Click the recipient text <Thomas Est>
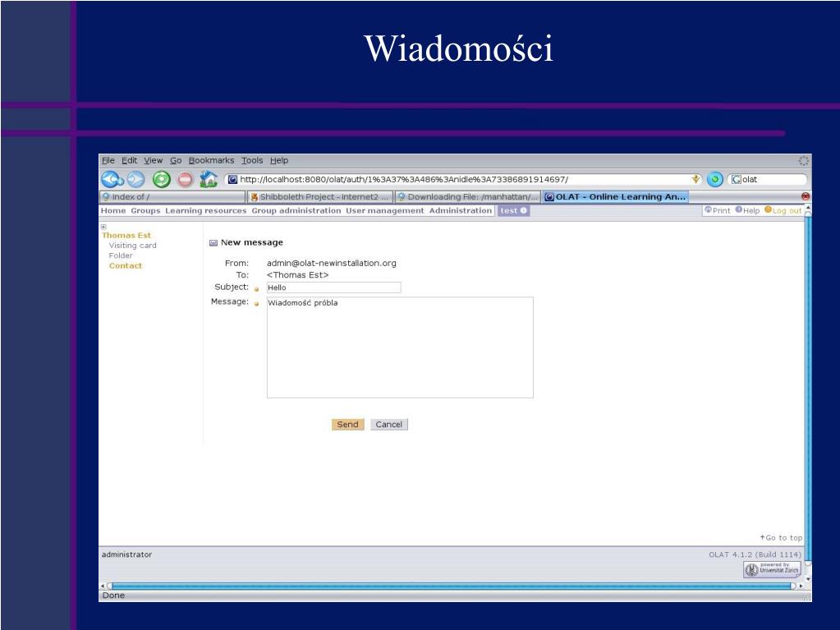This screenshot has width=840, height=630. (x=298, y=275)
